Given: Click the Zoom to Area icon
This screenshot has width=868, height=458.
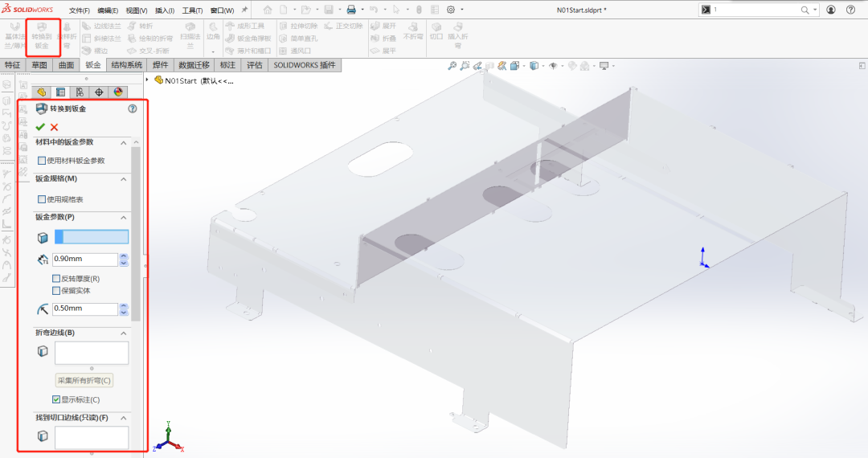Looking at the screenshot, I should point(465,66).
